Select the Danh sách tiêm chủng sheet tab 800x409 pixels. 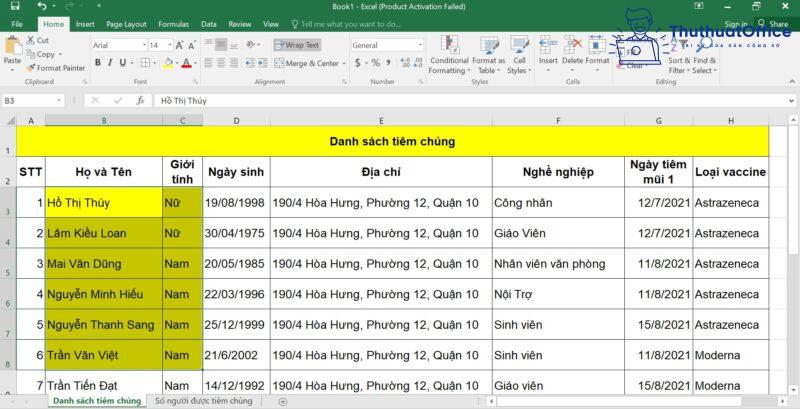97,401
